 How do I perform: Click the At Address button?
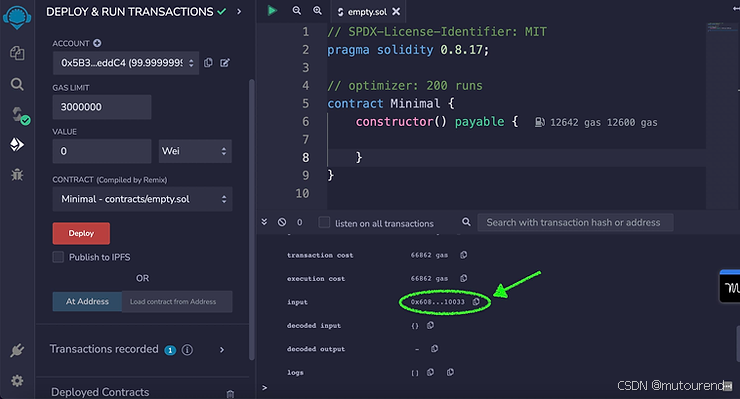pos(87,301)
